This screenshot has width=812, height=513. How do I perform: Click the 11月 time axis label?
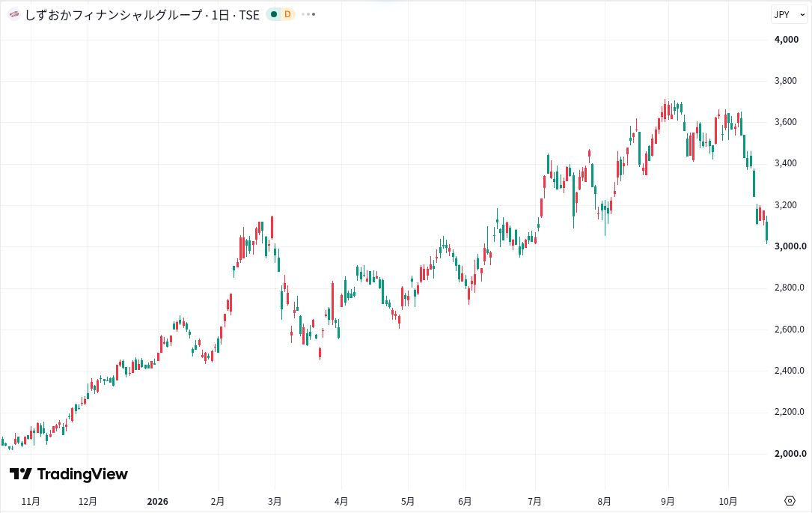click(31, 502)
